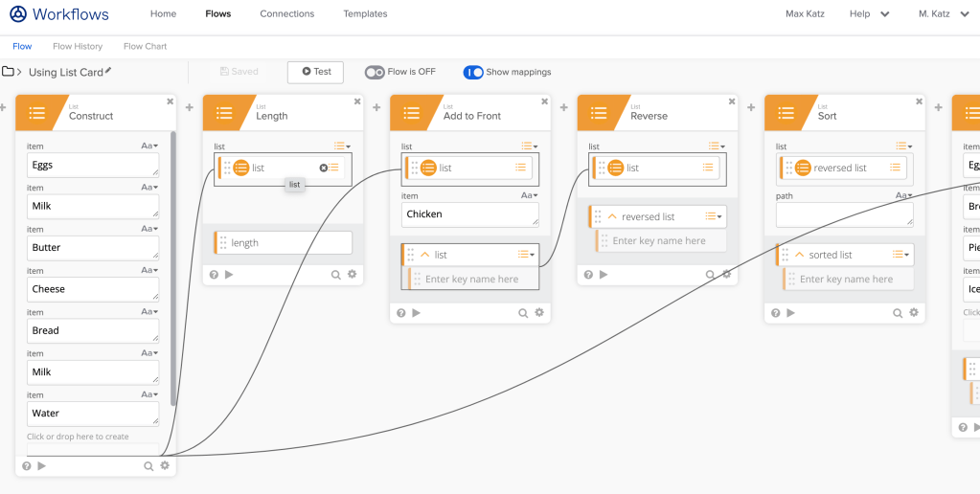Click the path input field in Sort card

[843, 214]
